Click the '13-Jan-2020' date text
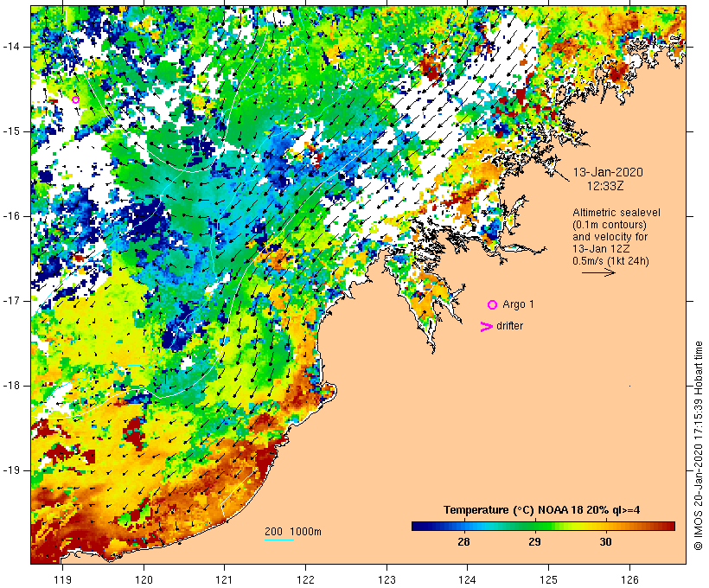This screenshot has width=709, height=588. [x=608, y=172]
